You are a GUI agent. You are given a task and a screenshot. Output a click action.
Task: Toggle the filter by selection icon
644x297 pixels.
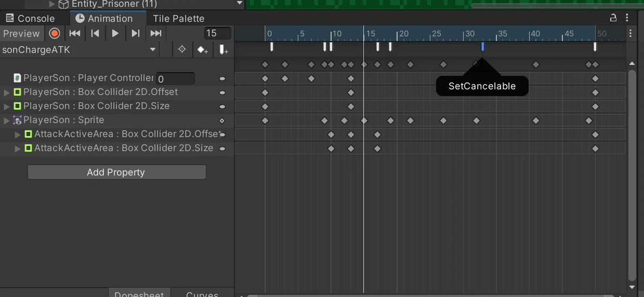182,50
